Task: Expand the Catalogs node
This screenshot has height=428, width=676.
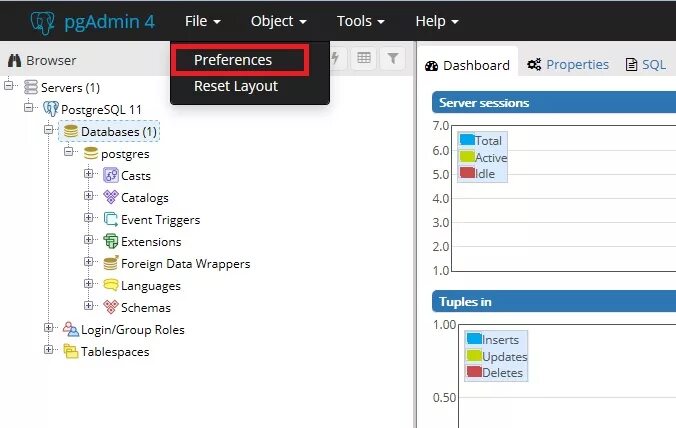Action: click(88, 195)
